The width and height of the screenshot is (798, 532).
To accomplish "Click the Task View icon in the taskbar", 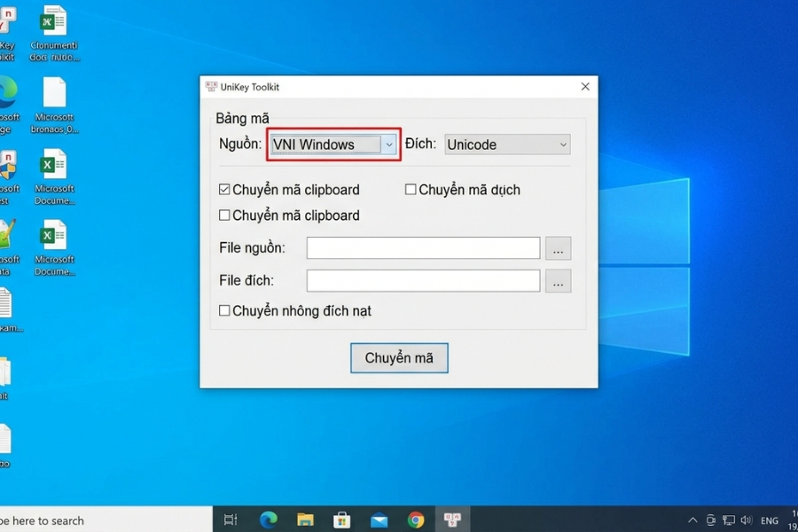I will [230, 520].
